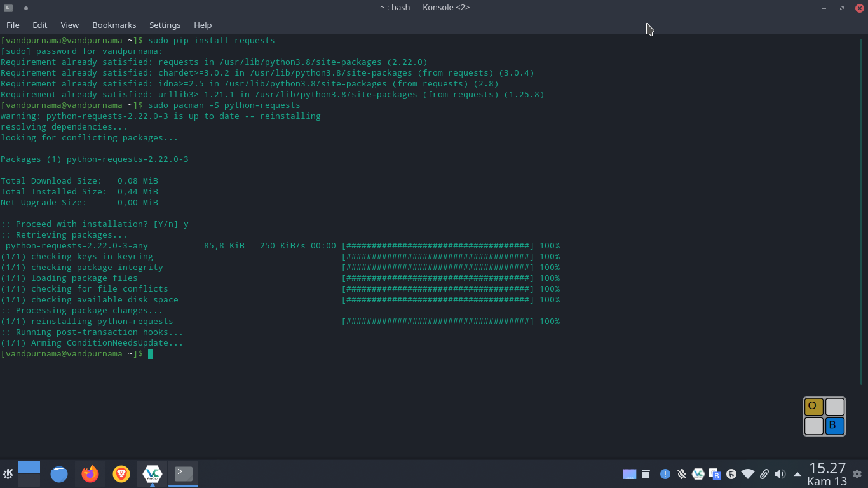Open the Settings menu in Konsole

(x=165, y=25)
